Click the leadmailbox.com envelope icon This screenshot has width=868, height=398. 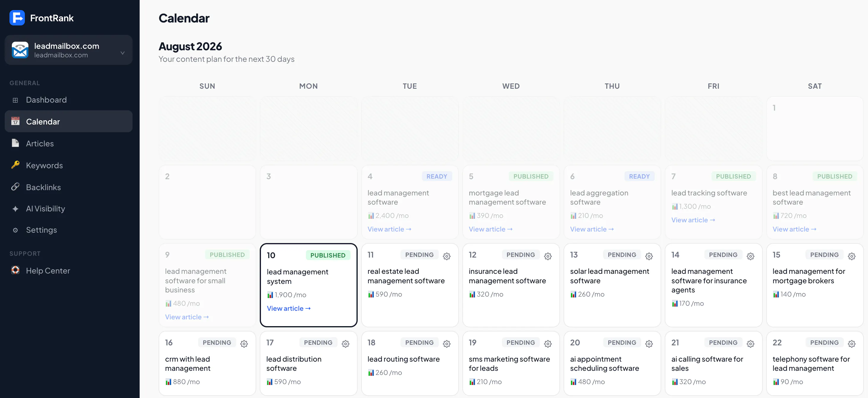click(x=20, y=50)
